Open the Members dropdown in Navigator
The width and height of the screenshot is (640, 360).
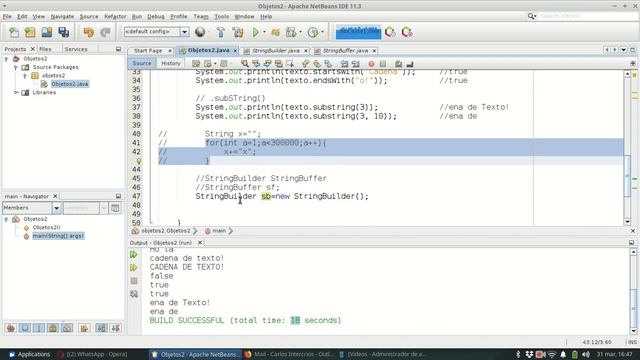(x=56, y=208)
